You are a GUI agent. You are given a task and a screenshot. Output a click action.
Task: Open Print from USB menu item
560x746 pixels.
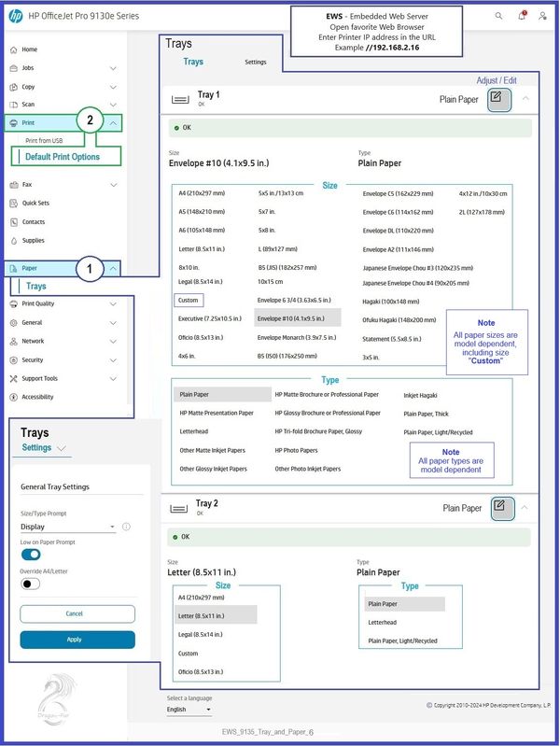pos(44,141)
